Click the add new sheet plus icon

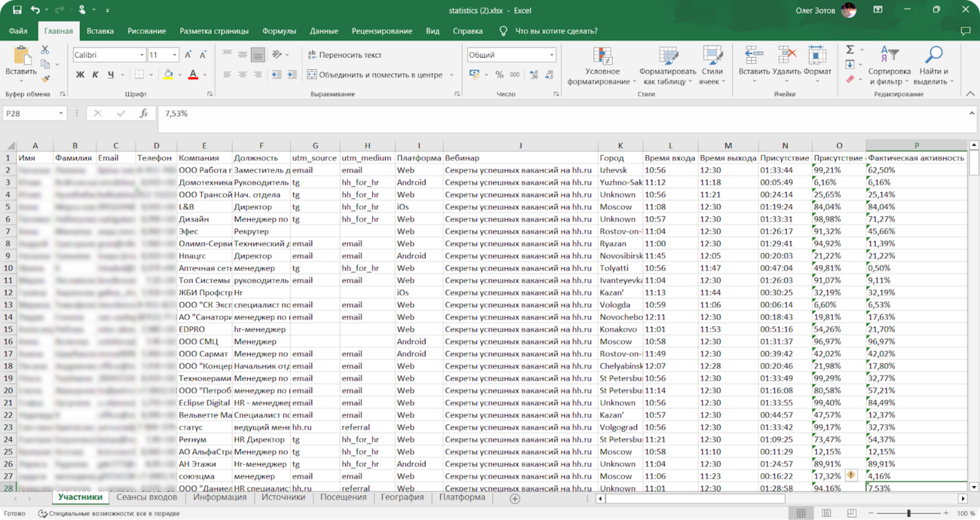point(514,498)
